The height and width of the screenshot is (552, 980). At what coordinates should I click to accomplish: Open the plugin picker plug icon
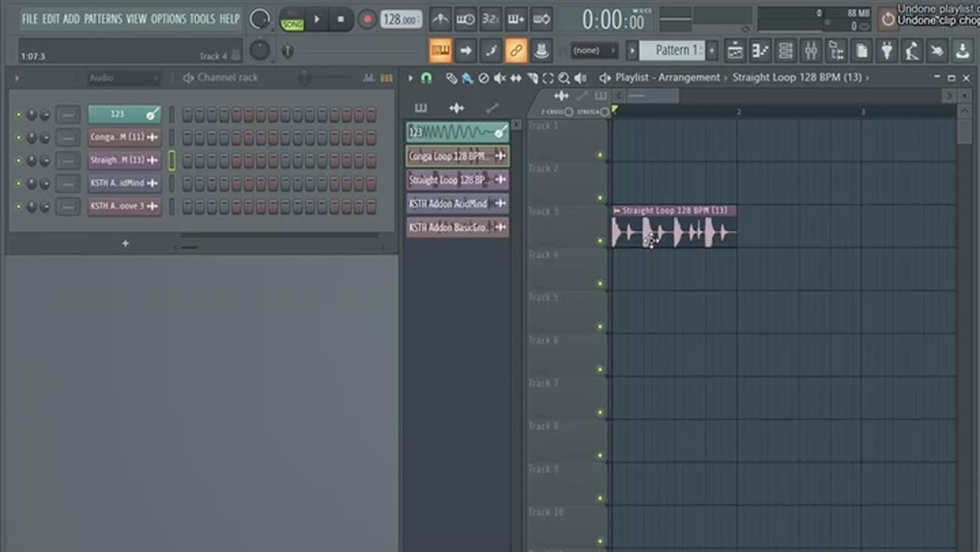point(887,51)
